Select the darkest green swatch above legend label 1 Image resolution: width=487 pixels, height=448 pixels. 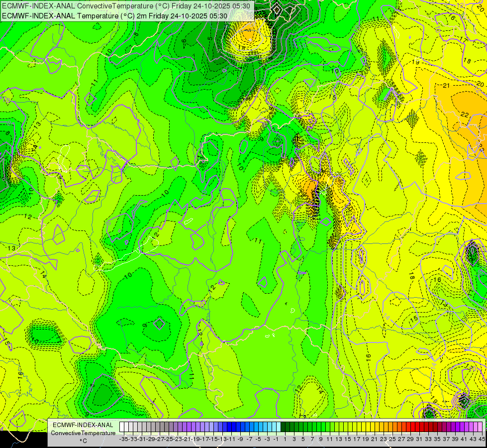tap(283, 427)
